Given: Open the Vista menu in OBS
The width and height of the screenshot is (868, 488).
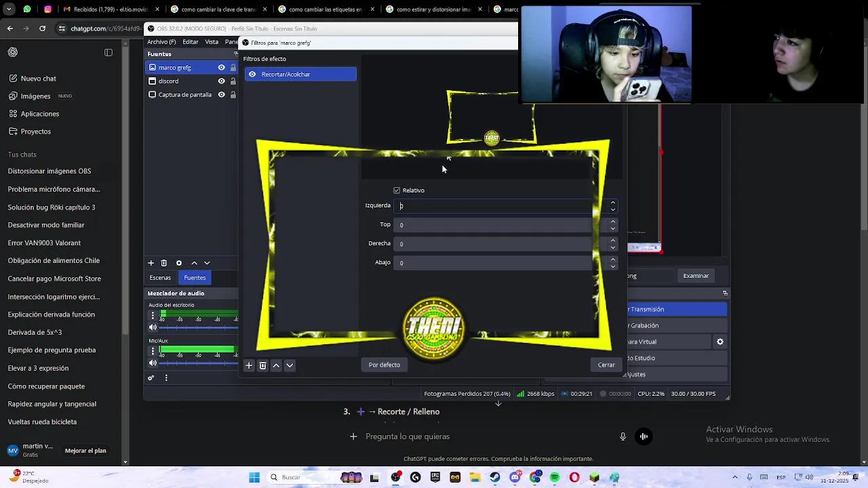Looking at the screenshot, I should (212, 42).
